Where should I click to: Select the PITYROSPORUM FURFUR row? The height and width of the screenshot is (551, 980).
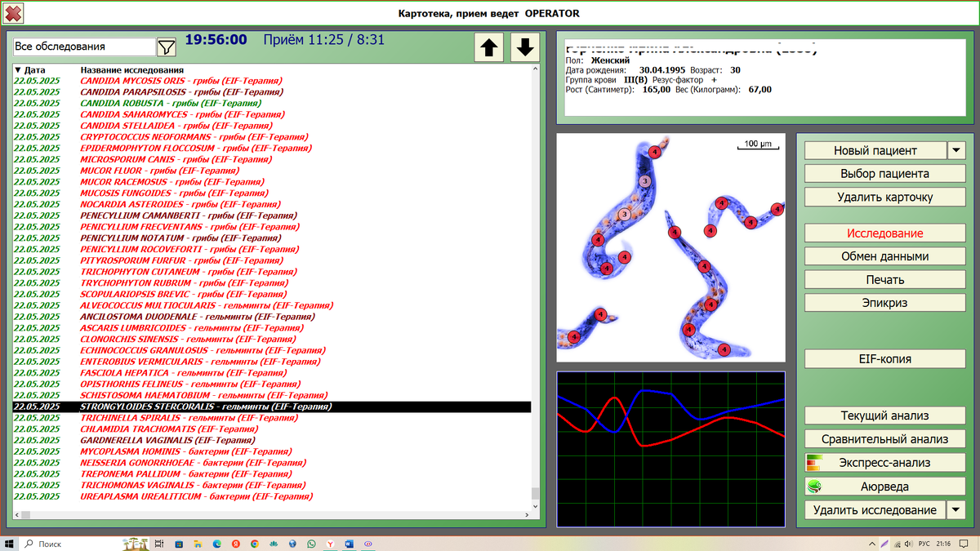coord(271,260)
